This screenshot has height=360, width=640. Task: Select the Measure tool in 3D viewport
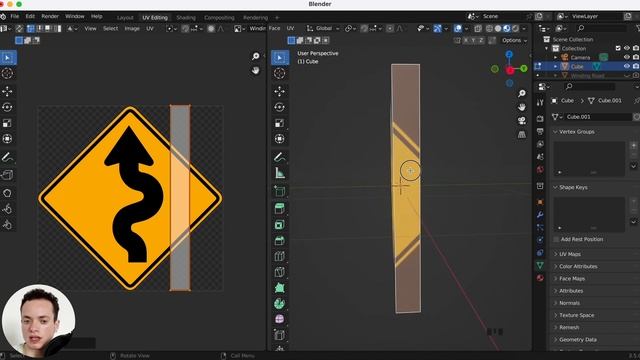pyautogui.click(x=280, y=173)
